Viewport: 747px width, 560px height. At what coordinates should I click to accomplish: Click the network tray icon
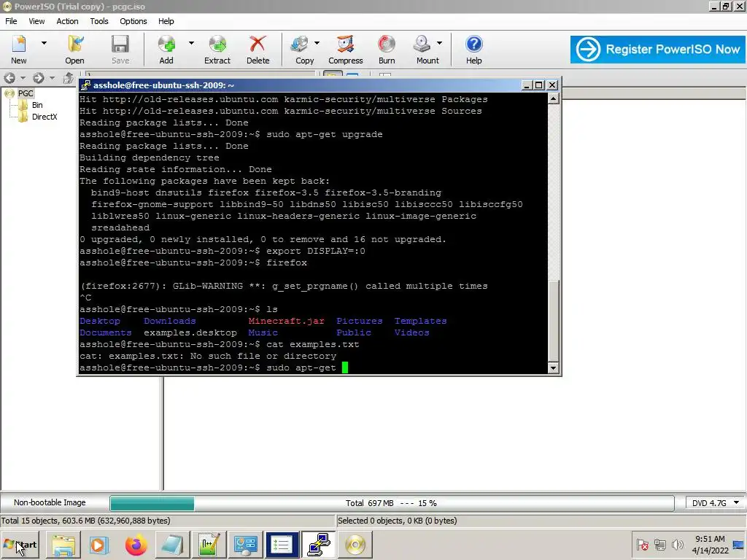click(x=659, y=545)
